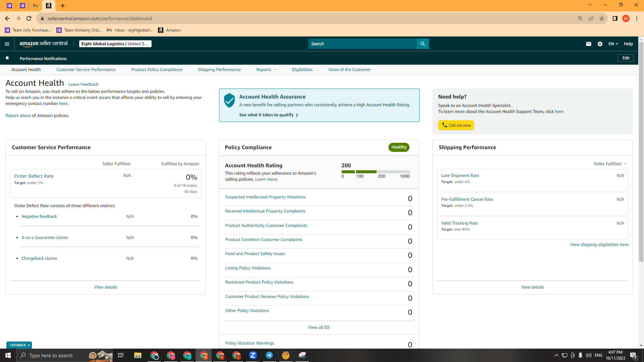644x362 pixels.
Task: Open Voice of the Customer tab
Action: 350,70
